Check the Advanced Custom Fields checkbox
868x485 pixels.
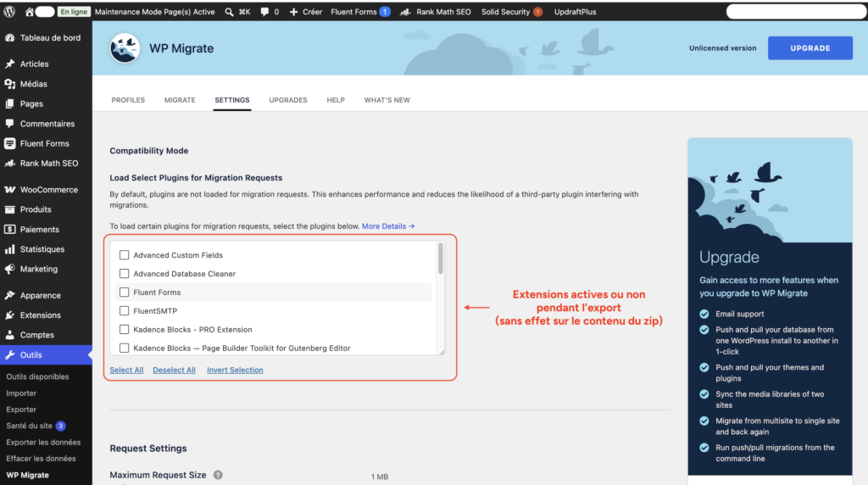tap(124, 255)
